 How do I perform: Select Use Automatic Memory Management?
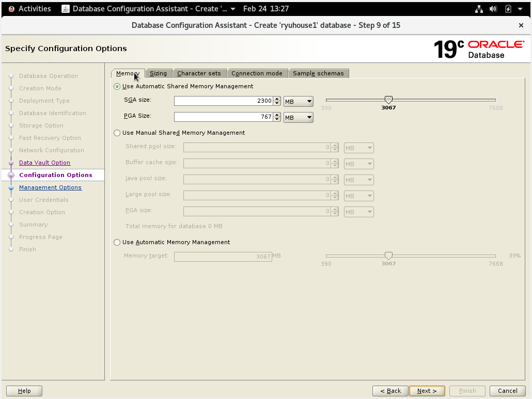click(117, 243)
